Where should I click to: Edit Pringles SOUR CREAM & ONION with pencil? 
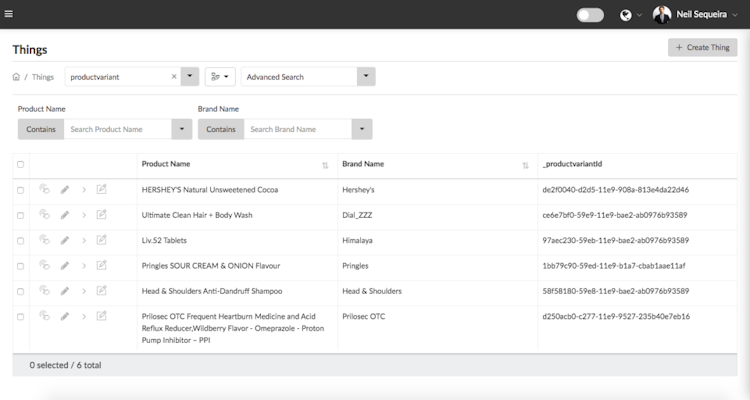click(65, 266)
